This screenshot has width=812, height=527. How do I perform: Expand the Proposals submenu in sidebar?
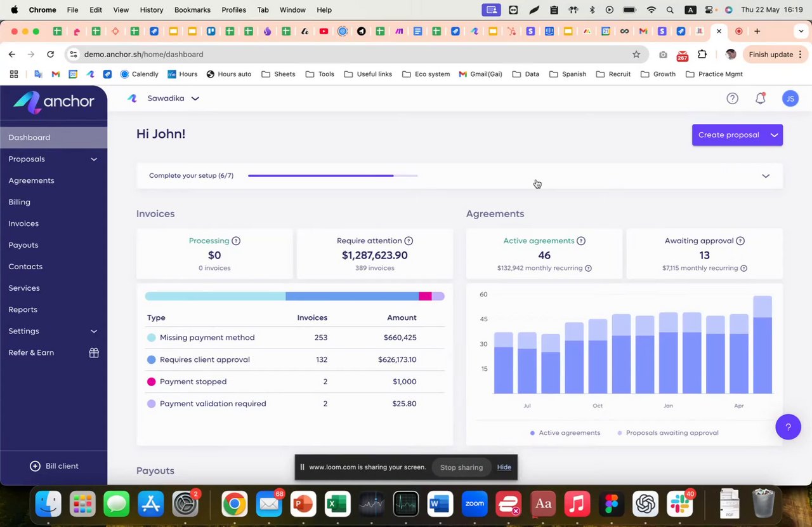pyautogui.click(x=94, y=159)
